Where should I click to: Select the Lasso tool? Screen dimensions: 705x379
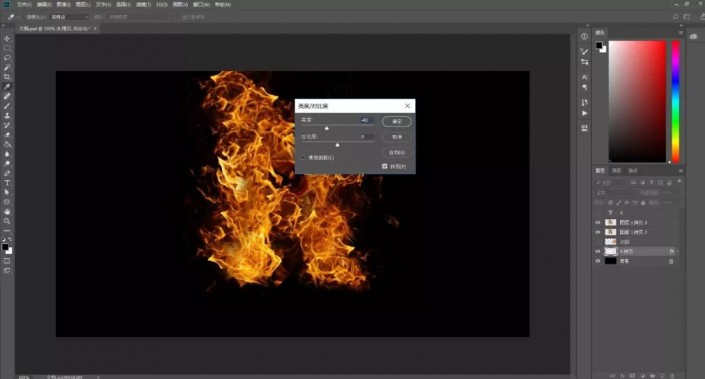click(x=7, y=58)
